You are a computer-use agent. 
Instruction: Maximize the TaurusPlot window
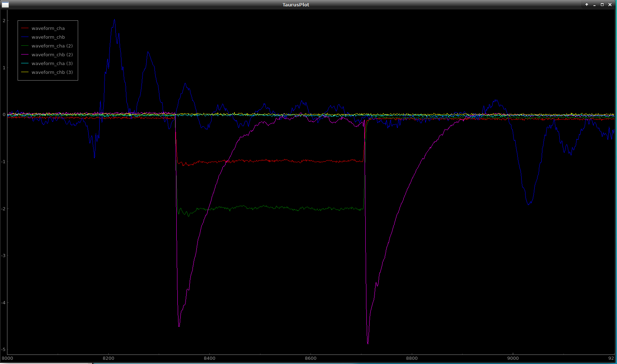tap(602, 5)
